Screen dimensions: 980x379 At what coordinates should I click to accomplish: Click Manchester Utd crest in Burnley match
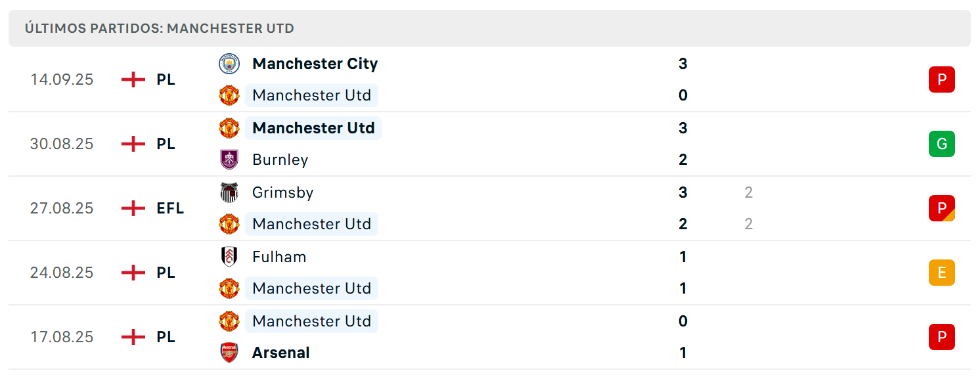point(229,128)
